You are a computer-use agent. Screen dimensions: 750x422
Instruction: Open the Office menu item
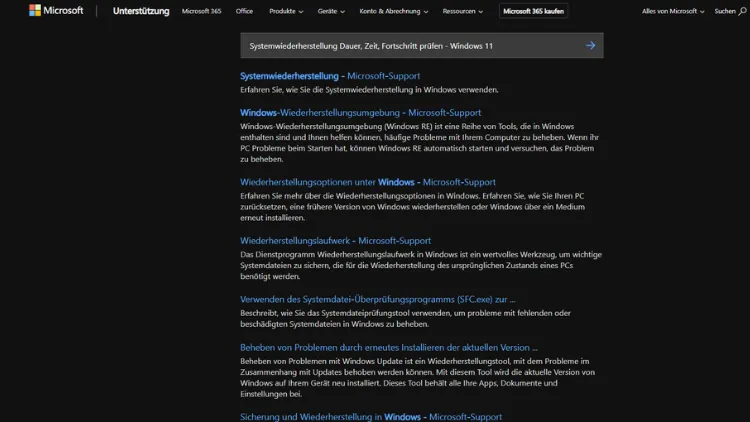coord(244,11)
